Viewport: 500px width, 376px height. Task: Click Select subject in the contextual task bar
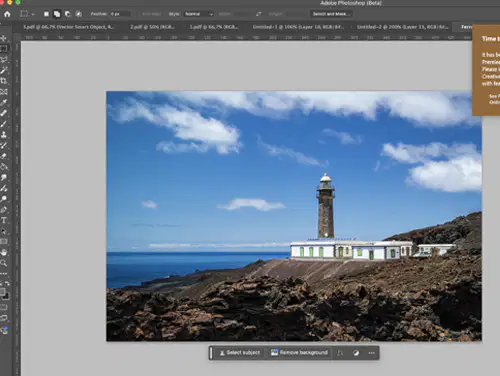[240, 353]
